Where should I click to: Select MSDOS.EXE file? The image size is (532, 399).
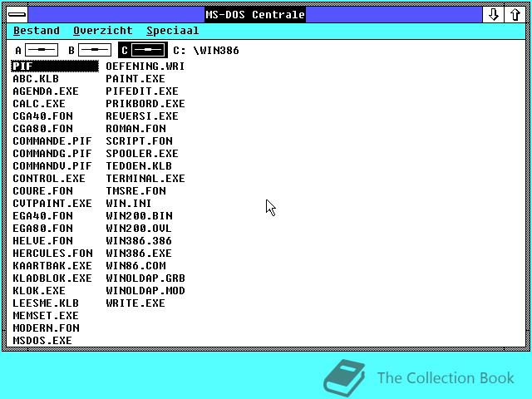[42, 340]
